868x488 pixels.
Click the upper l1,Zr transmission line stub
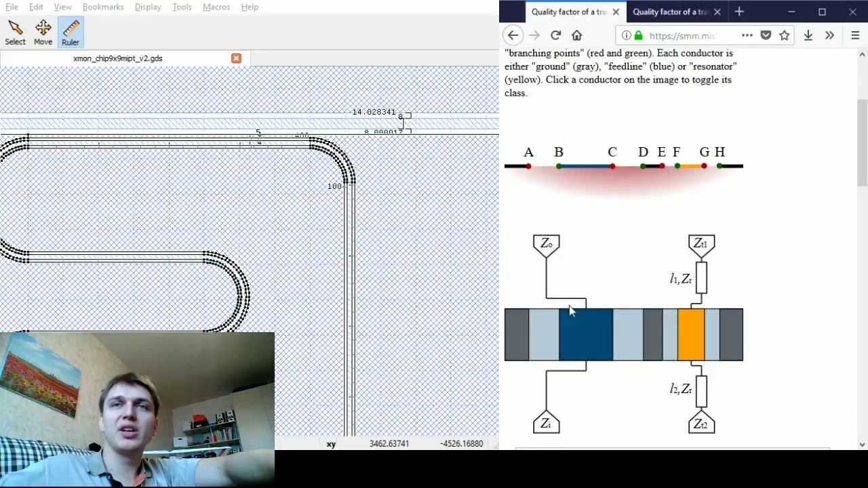[x=701, y=278]
